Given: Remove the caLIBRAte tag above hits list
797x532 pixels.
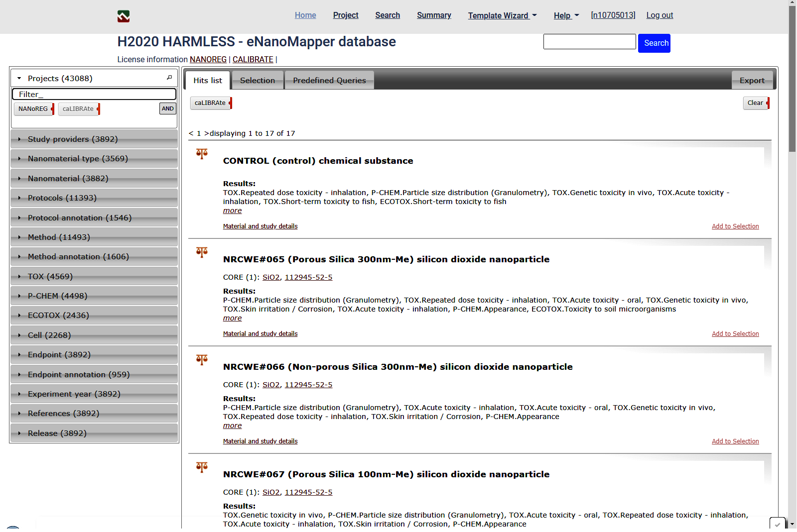Looking at the screenshot, I should [x=231, y=103].
